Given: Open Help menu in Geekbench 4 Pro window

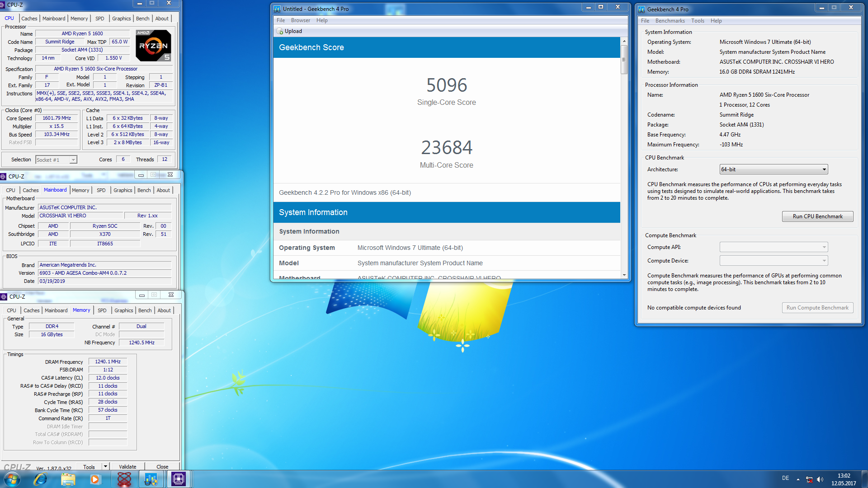Looking at the screenshot, I should tap(716, 21).
